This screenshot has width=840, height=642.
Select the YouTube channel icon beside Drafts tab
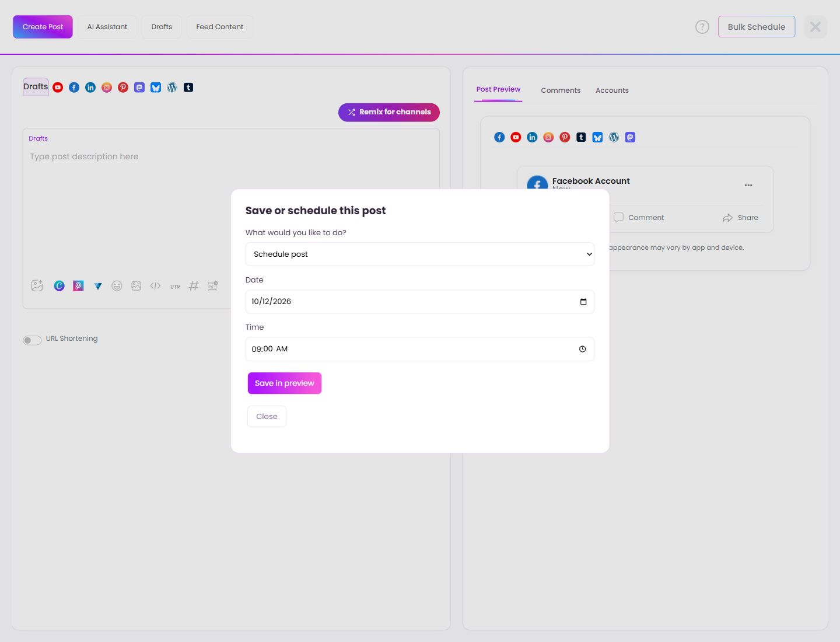click(x=58, y=88)
